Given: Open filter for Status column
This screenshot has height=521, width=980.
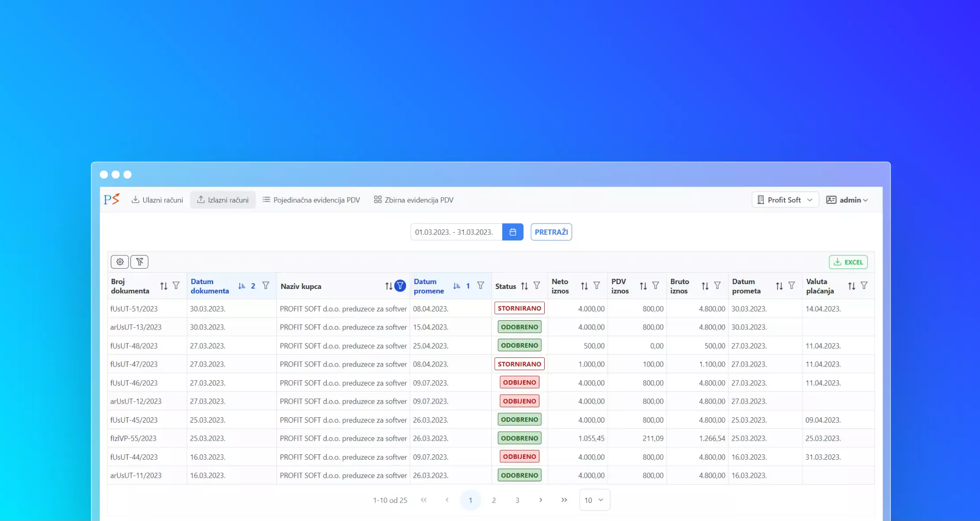Looking at the screenshot, I should click(x=537, y=286).
